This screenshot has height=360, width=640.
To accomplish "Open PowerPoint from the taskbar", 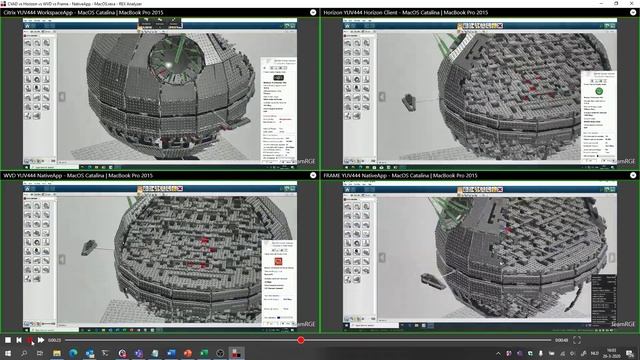I will (187, 353).
